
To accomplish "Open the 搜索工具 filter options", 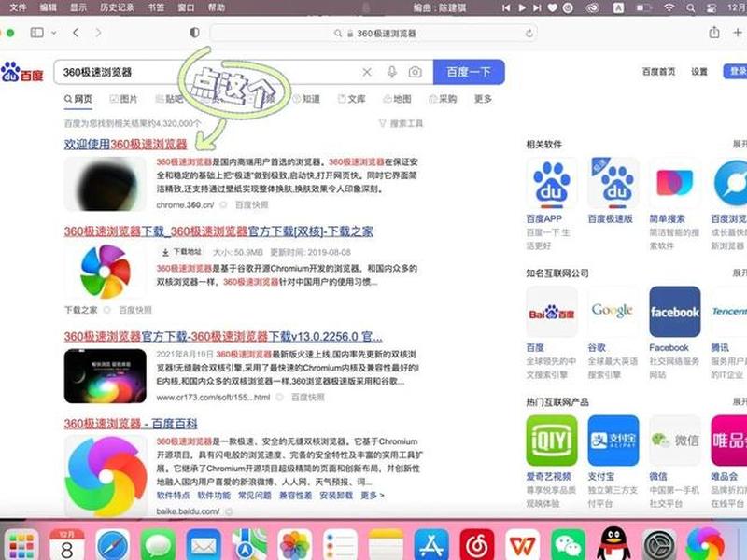I will (402, 124).
